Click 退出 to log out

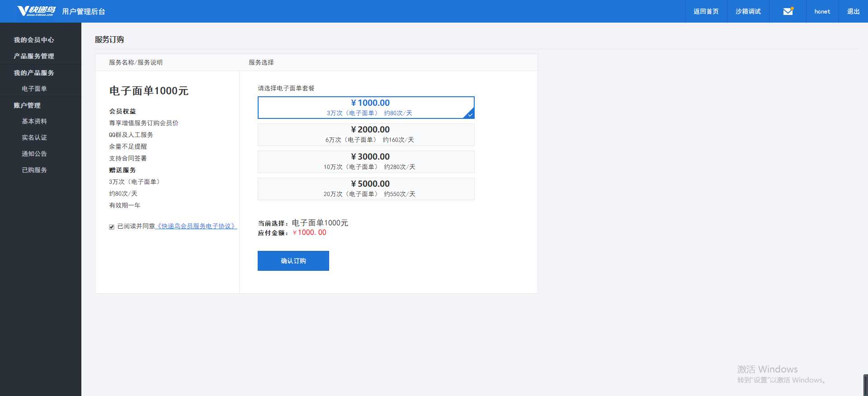coord(854,11)
